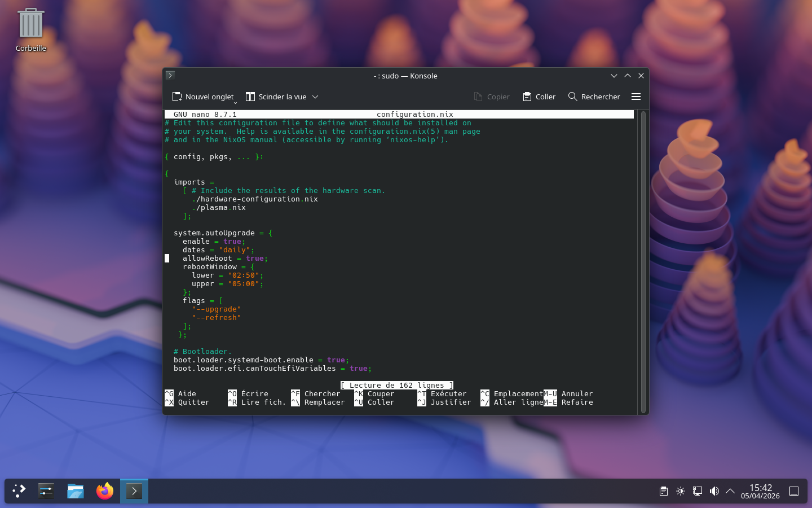
Task: Select Konsole task in the taskbar
Action: [x=134, y=491]
